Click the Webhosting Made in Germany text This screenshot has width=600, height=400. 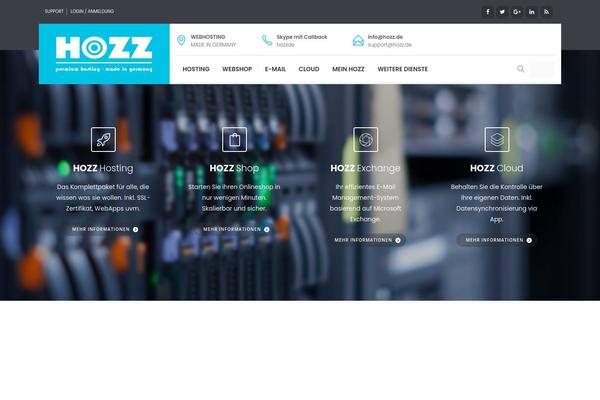coord(213,41)
